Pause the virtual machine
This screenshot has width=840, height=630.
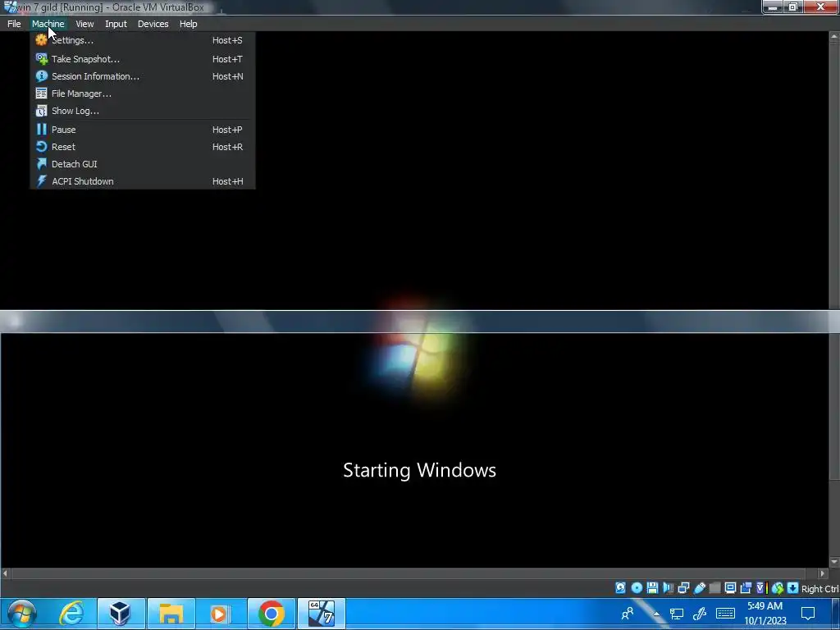(x=142, y=129)
